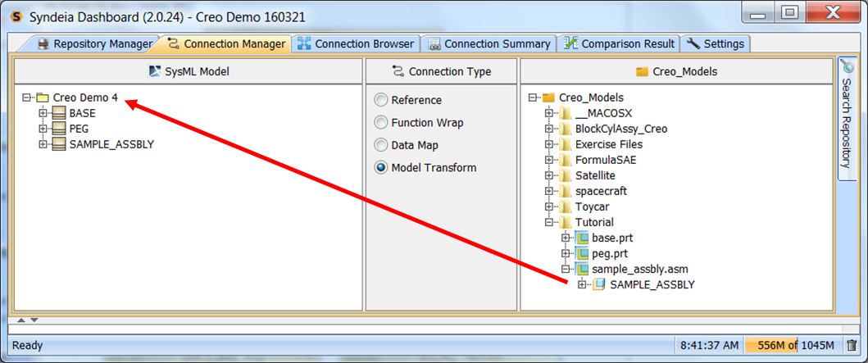The height and width of the screenshot is (363, 868).
Task: Choose the Data Map connection type
Action: point(381,146)
